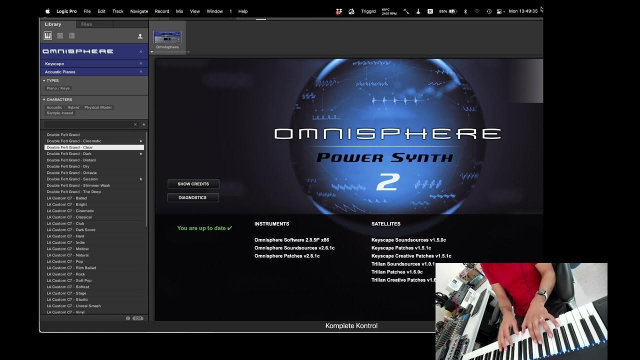Click the DIAGNOSTICS button
Image resolution: width=640 pixels, height=360 pixels.
pyautogui.click(x=193, y=198)
